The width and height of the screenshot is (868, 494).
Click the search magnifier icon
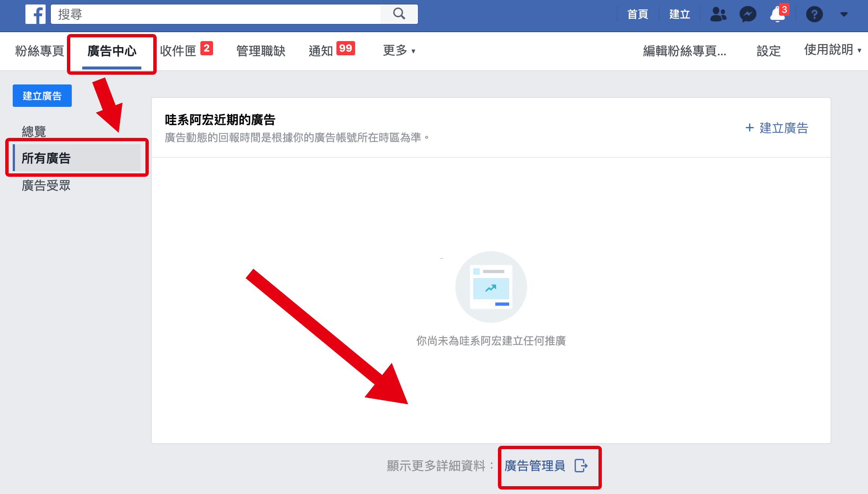point(398,14)
